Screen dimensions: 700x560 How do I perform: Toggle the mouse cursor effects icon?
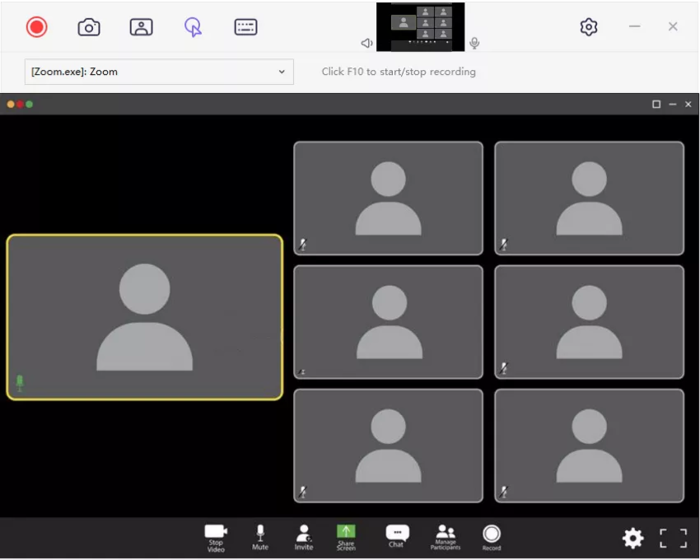pyautogui.click(x=193, y=27)
